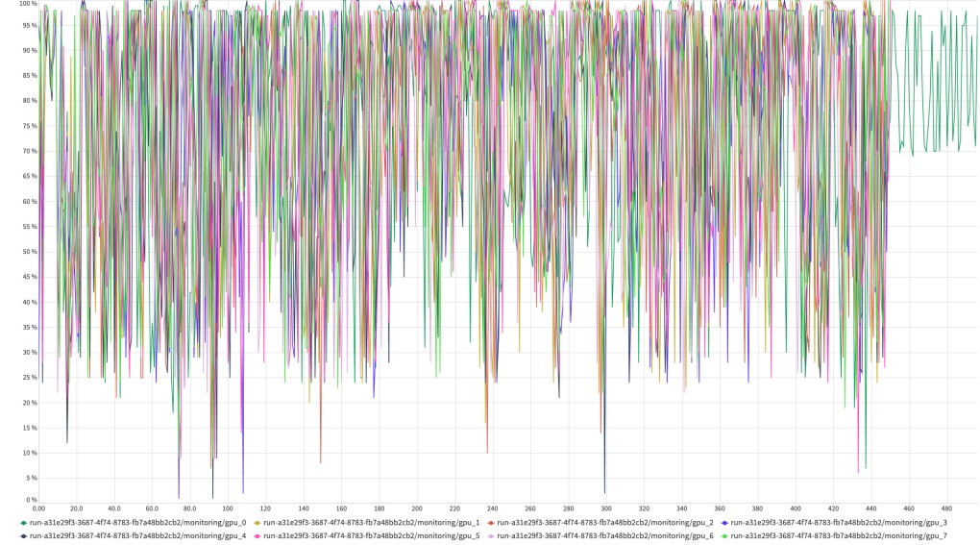Click the pink gpu_5 legend marker
The height and width of the screenshot is (545, 980).
(257, 535)
